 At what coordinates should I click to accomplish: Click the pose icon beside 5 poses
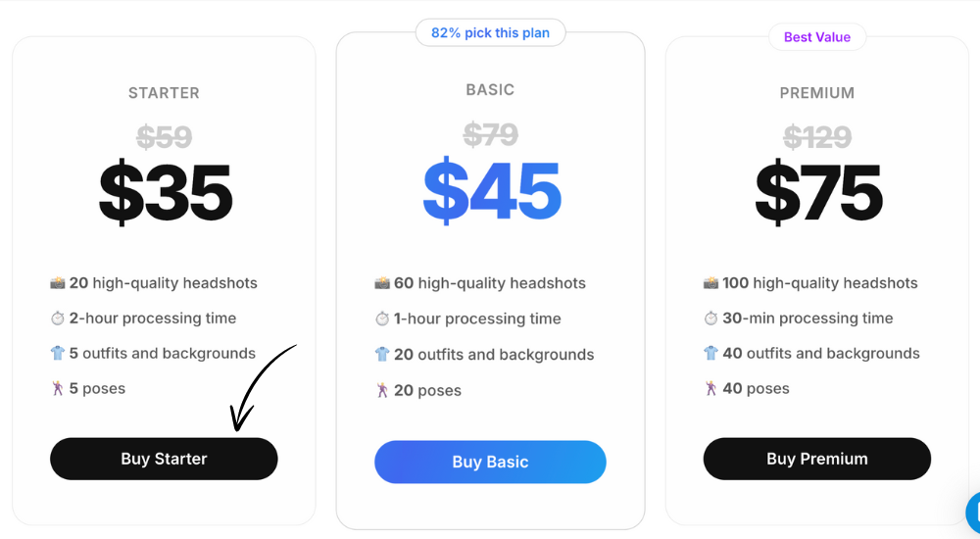tap(58, 388)
